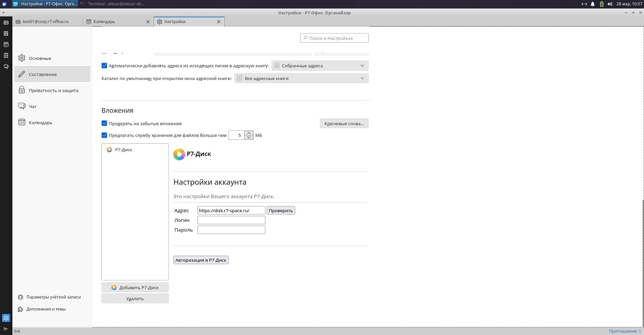Close the Календарь tab
This screenshot has width=644, height=335.
pyautogui.click(x=148, y=22)
